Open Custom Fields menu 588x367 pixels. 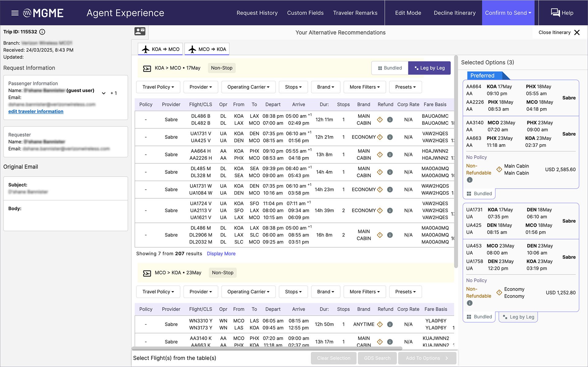pos(305,13)
